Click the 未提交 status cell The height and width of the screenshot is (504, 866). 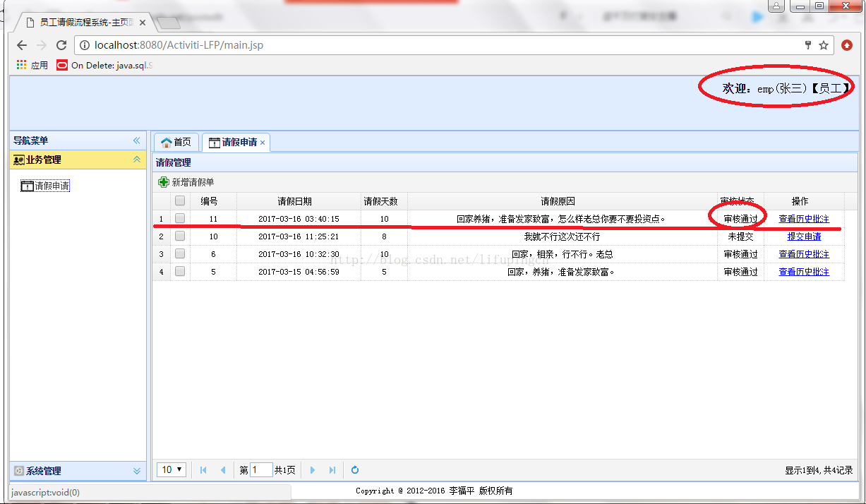(740, 236)
